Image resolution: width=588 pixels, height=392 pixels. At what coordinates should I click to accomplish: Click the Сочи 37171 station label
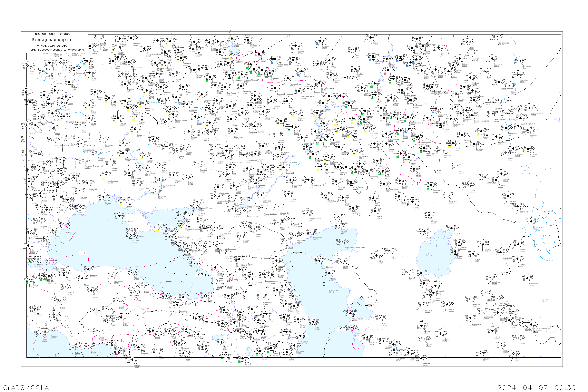pos(198,270)
